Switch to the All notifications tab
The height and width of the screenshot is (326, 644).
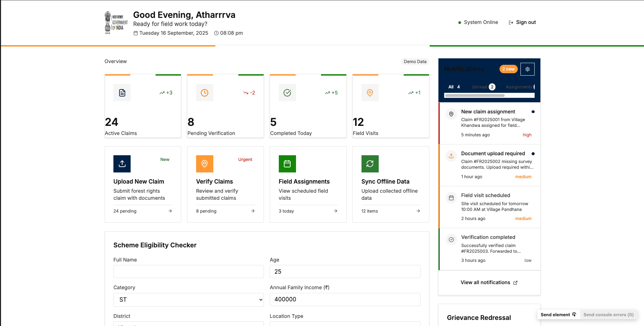[454, 87]
